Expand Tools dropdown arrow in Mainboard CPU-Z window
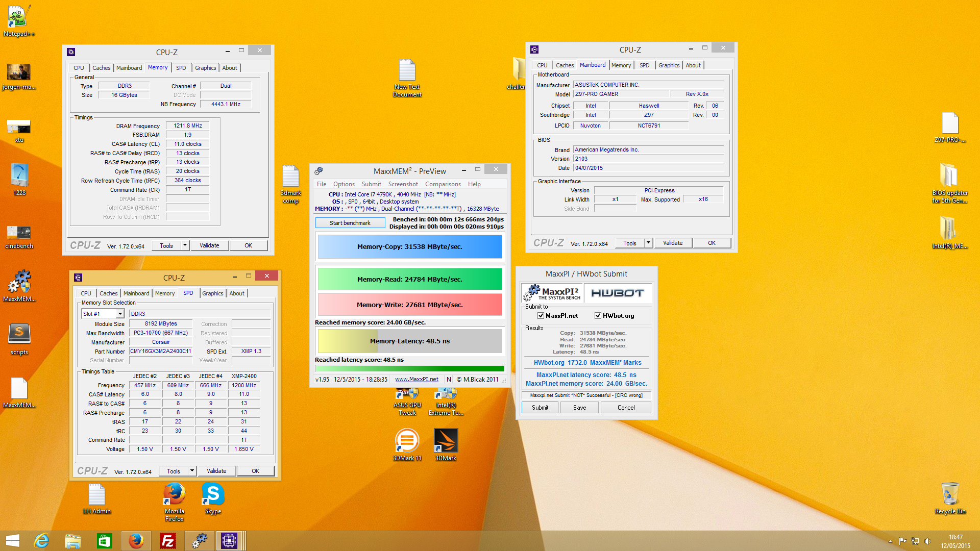The image size is (980, 551). point(648,243)
